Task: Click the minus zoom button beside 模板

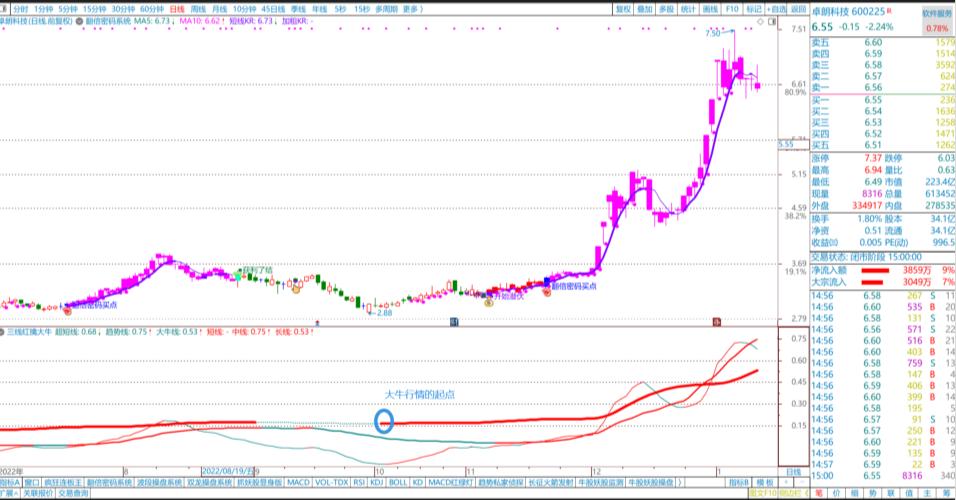Action: [x=801, y=482]
